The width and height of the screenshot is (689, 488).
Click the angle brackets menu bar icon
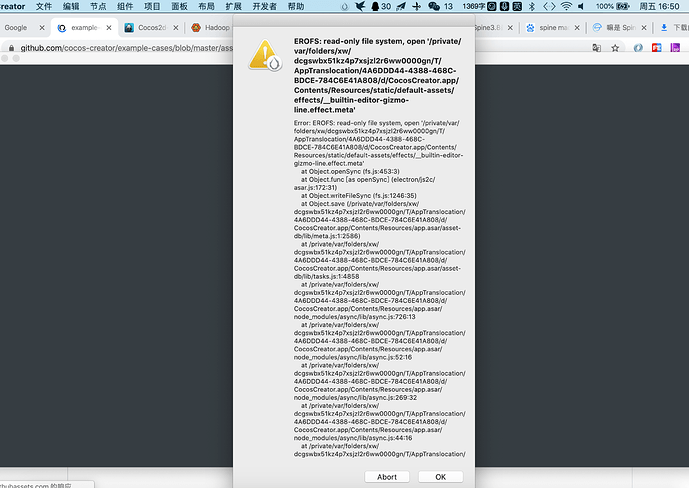click(x=549, y=6)
